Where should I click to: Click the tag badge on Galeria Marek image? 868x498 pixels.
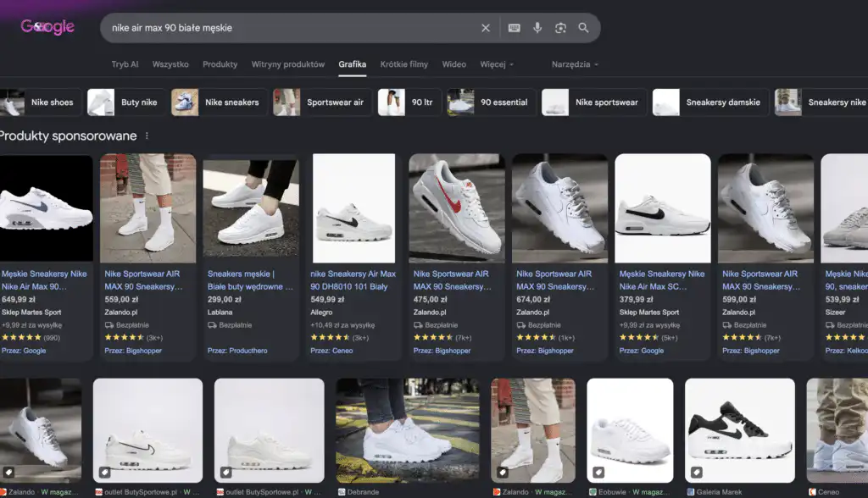coord(697,473)
